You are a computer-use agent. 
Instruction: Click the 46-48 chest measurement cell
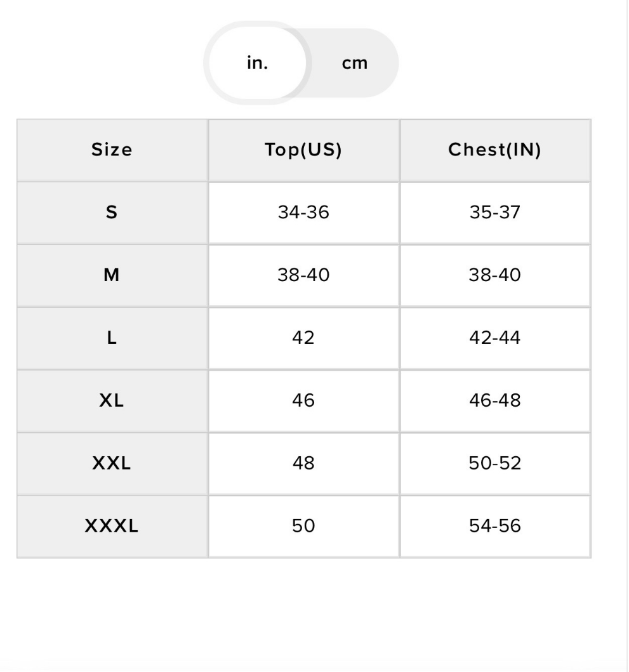coord(495,400)
